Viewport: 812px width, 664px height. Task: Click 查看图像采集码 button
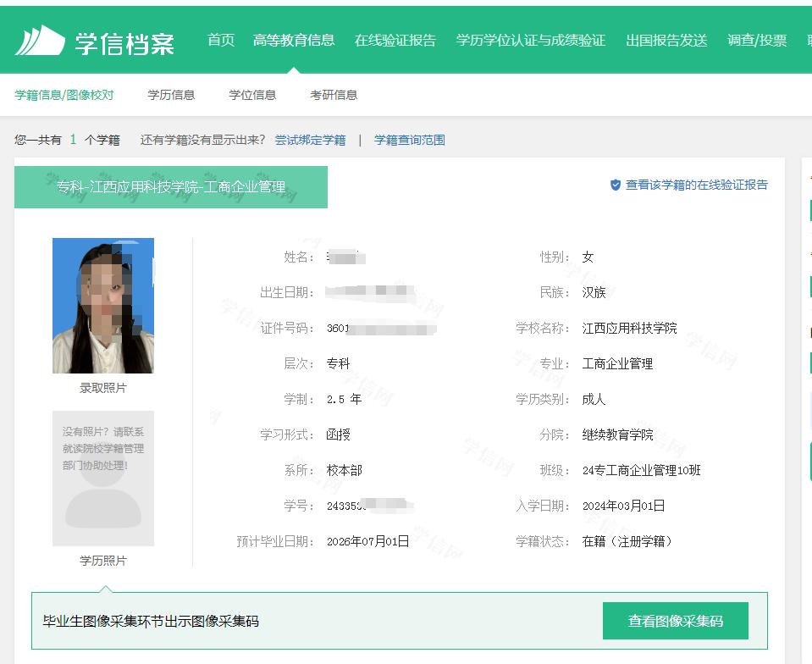pyautogui.click(x=675, y=620)
